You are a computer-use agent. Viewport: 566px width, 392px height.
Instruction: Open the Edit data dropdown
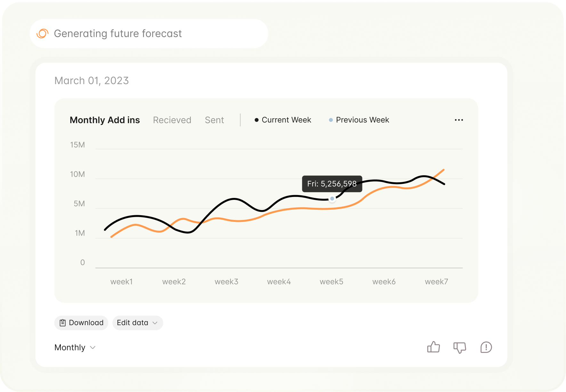pos(137,323)
